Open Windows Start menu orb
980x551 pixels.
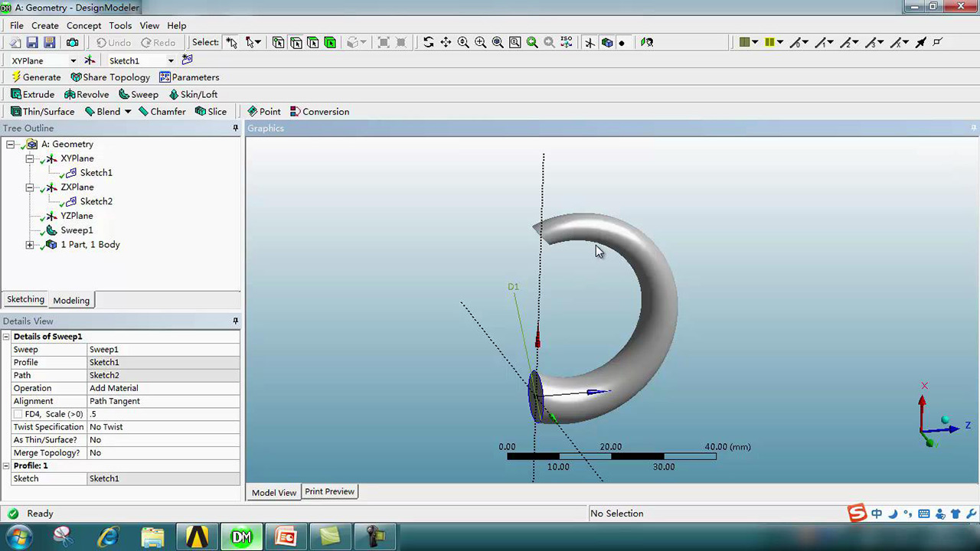pyautogui.click(x=18, y=537)
